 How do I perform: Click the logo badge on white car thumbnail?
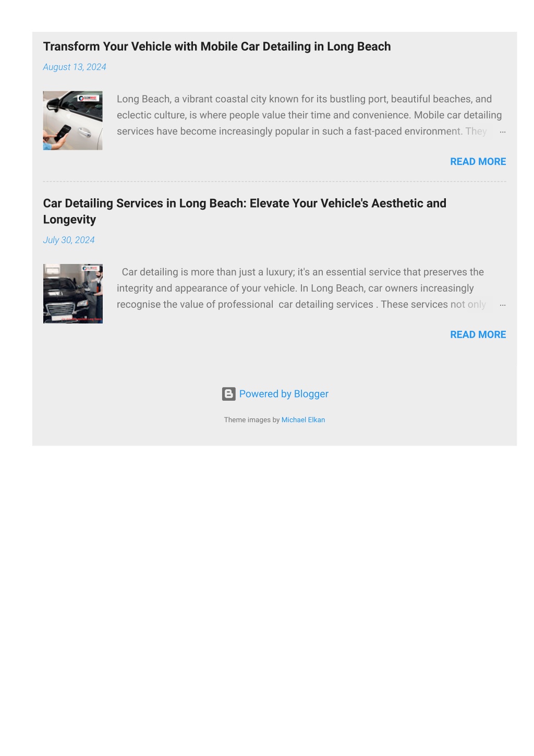[88, 98]
